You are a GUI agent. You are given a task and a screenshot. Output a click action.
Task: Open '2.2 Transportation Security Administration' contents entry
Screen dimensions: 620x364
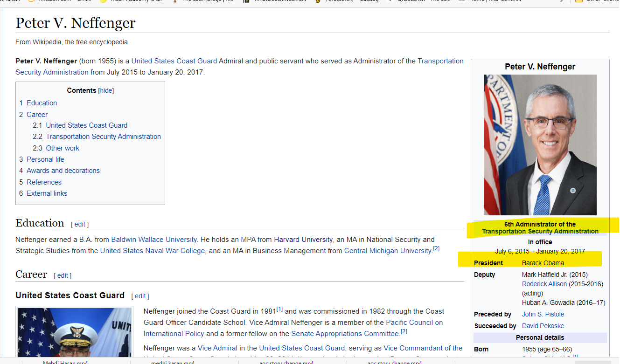point(97,137)
